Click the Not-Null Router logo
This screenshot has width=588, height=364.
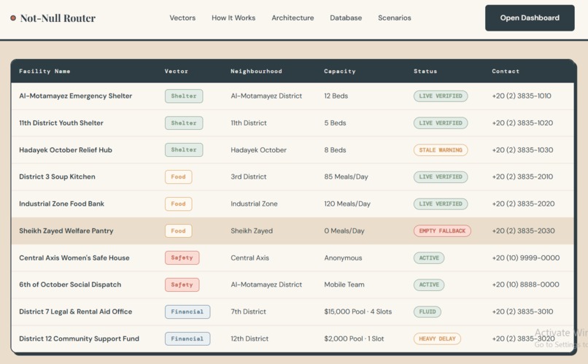pos(53,18)
